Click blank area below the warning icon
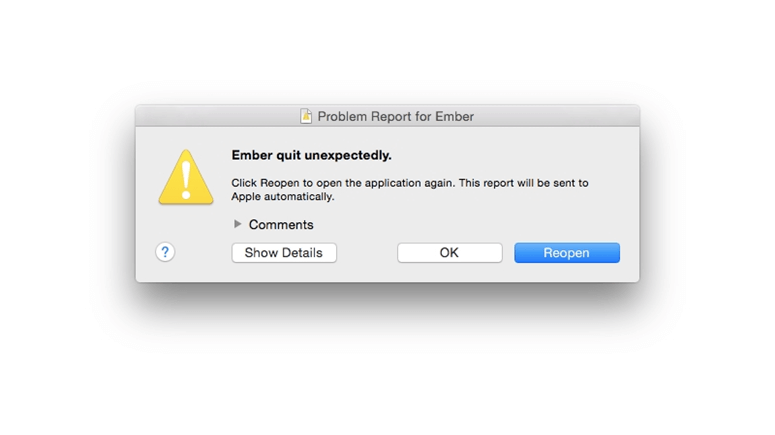775x435 pixels. 186,222
